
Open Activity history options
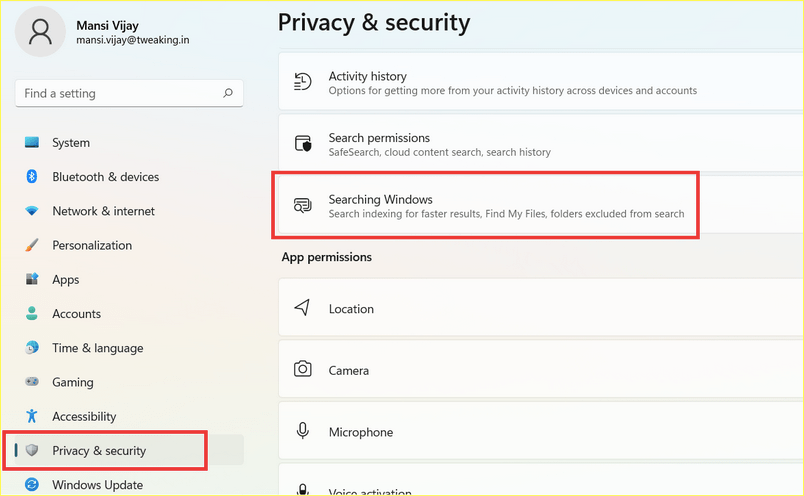tap(541, 82)
